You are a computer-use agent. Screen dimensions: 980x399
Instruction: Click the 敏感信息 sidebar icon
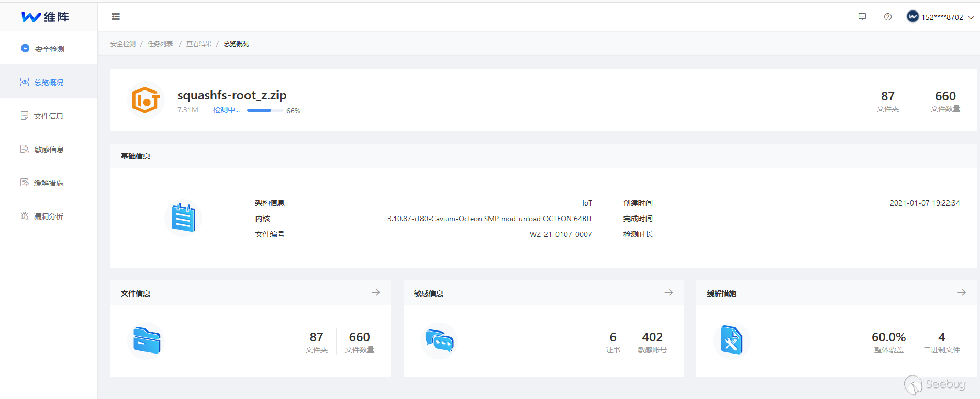(25, 149)
